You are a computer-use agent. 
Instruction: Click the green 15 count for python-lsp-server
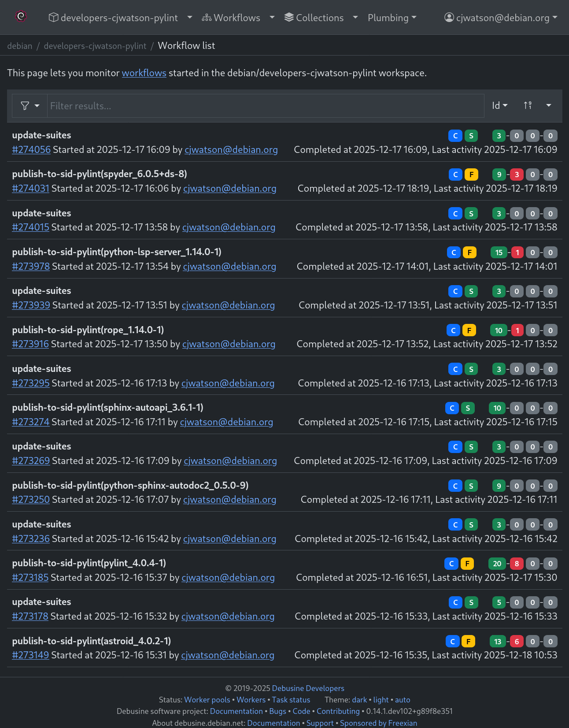click(x=499, y=253)
